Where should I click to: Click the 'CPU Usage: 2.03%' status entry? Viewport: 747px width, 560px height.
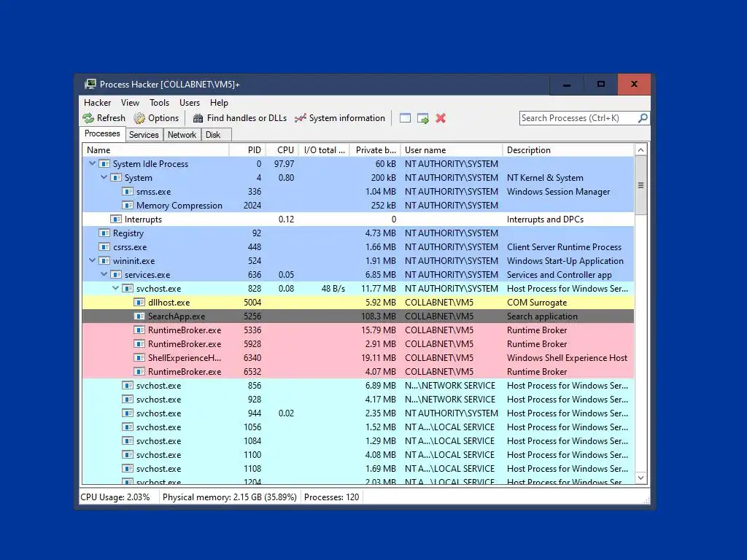[x=115, y=497]
